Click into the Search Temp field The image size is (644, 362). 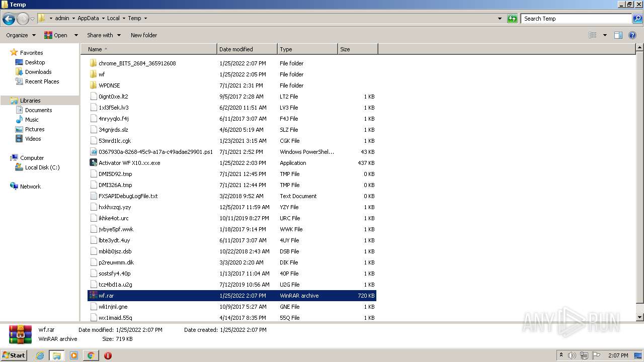click(x=576, y=19)
